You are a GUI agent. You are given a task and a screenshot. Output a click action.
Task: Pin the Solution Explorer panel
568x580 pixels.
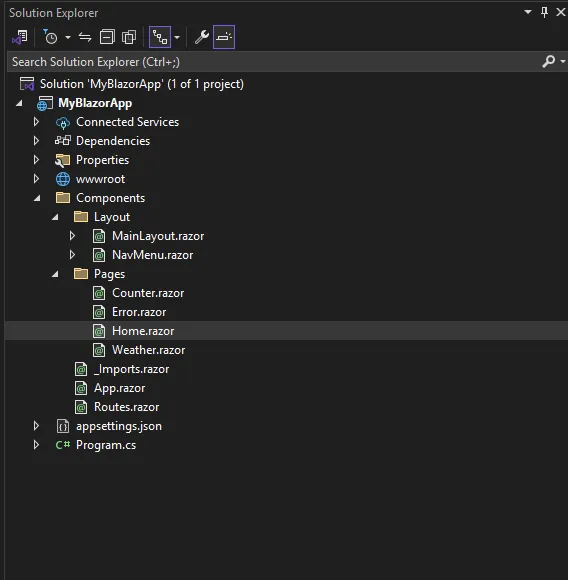544,12
